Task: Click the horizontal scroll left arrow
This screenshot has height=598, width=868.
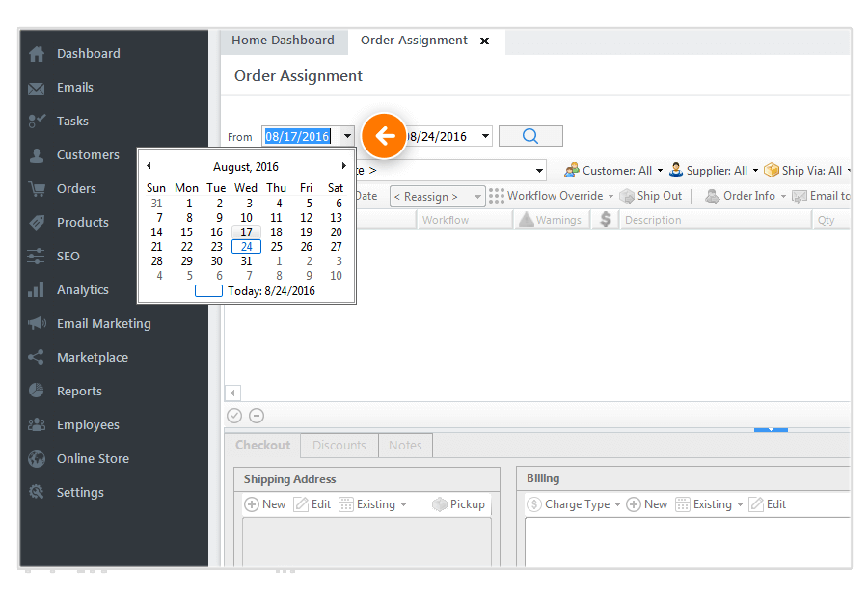Action: [x=232, y=394]
